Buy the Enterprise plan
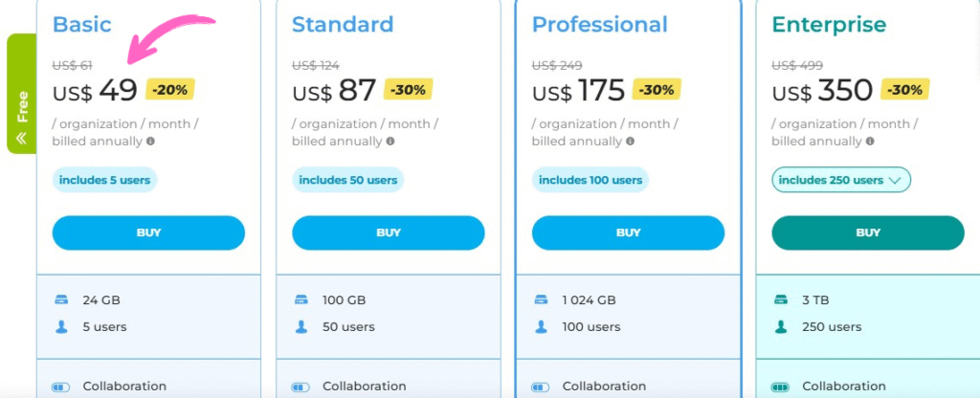This screenshot has height=398, width=980. point(868,232)
